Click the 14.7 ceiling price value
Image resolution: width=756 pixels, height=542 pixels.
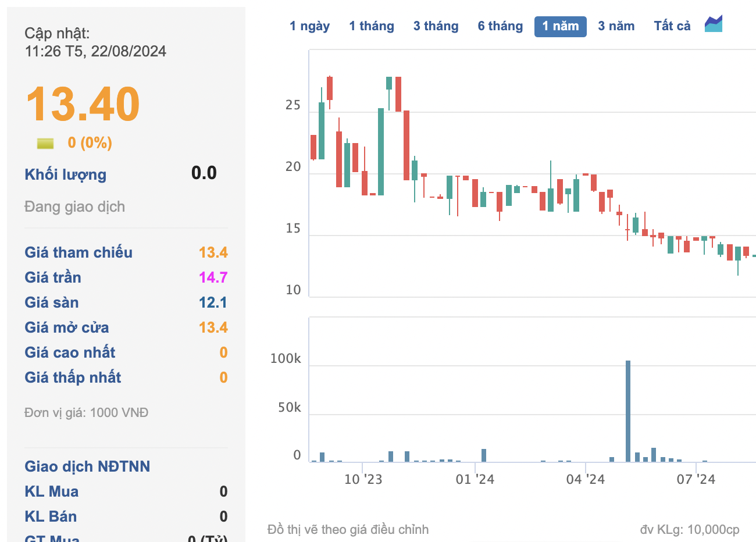[213, 277]
